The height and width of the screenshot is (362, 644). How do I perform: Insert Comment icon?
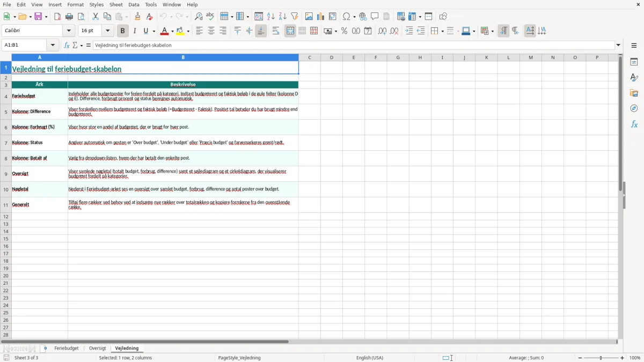[x=375, y=17]
